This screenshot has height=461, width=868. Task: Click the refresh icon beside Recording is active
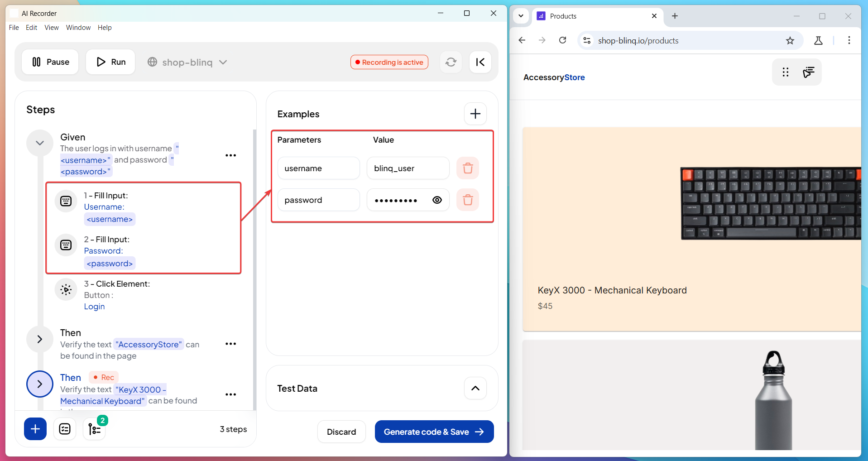click(451, 62)
